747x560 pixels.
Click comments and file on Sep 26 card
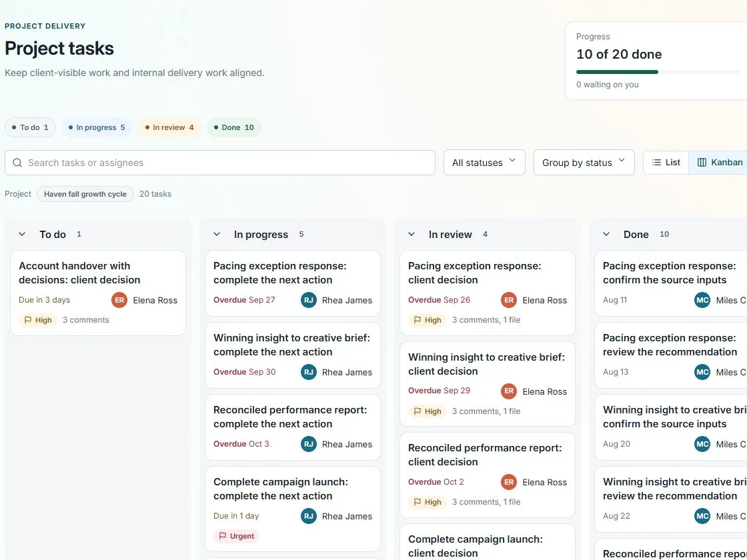[x=486, y=320]
